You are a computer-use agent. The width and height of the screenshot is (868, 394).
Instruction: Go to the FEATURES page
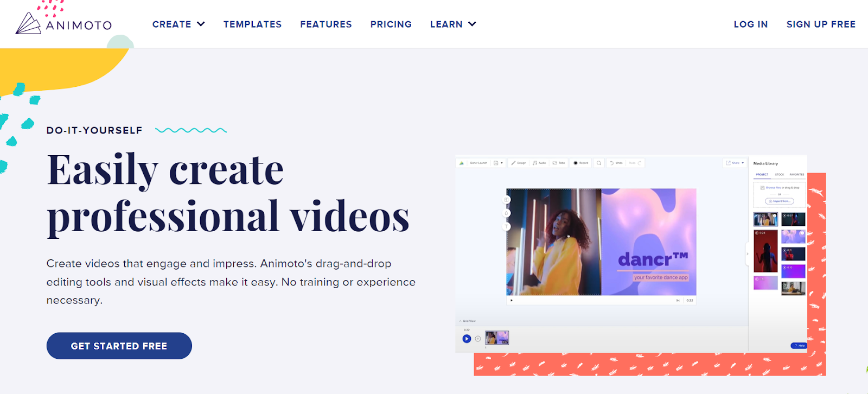(326, 24)
